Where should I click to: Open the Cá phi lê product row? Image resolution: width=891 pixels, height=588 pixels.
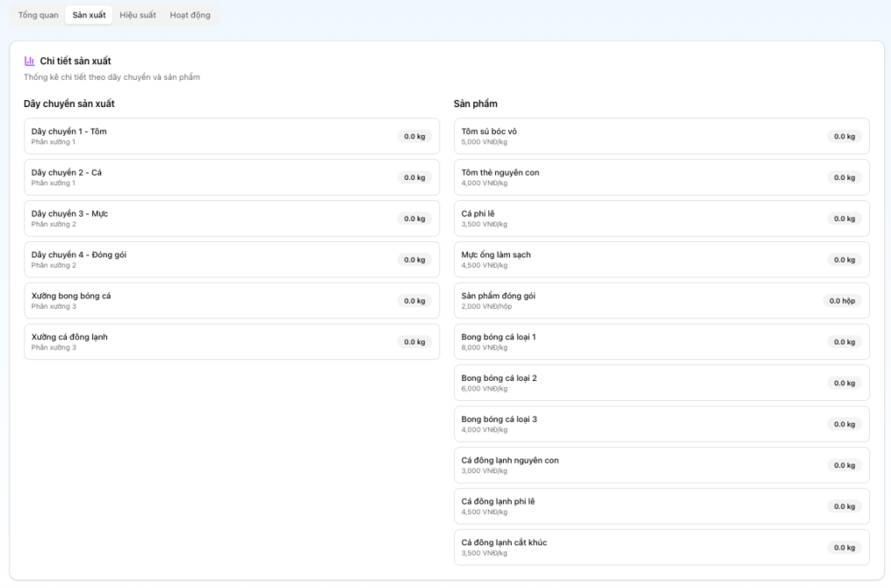pyautogui.click(x=661, y=218)
